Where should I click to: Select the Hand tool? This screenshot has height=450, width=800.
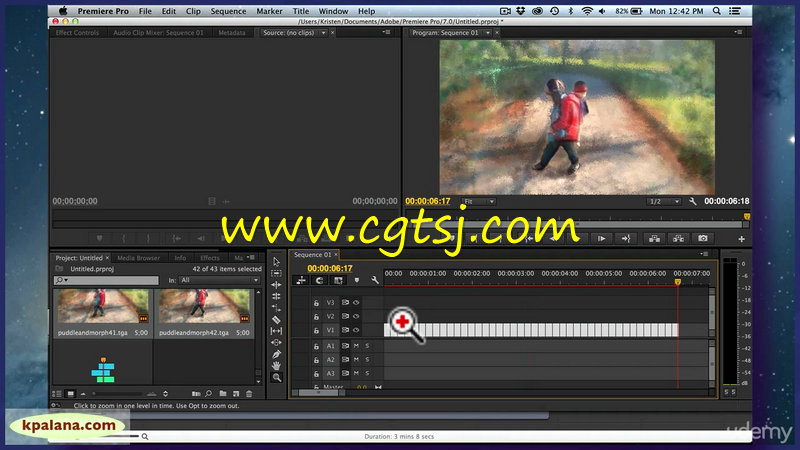276,366
